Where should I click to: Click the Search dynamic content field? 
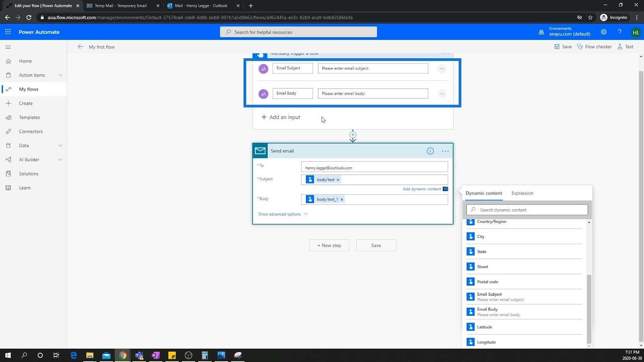pyautogui.click(x=527, y=210)
